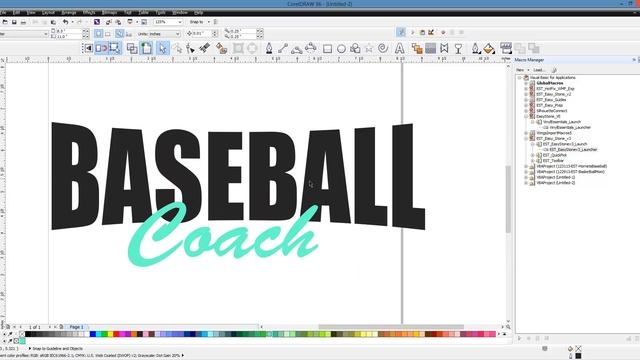The width and height of the screenshot is (640, 360).
Task: Select the Envelope tool icon
Action: [x=444, y=49]
